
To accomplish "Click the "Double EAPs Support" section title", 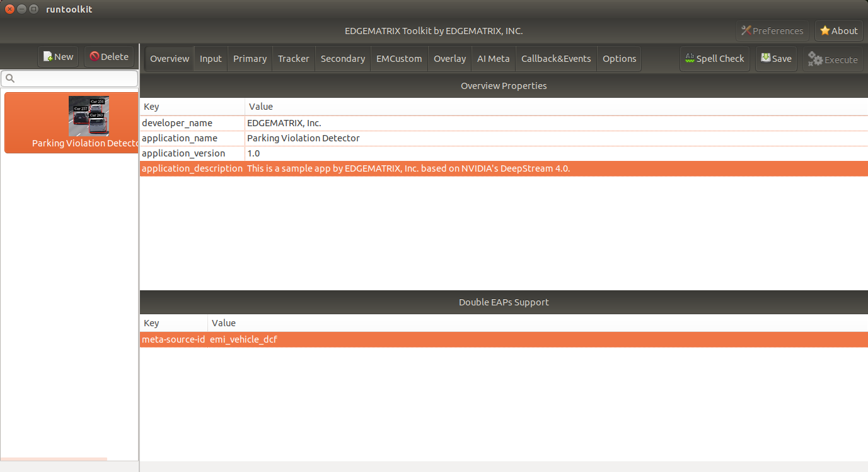I will point(504,302).
